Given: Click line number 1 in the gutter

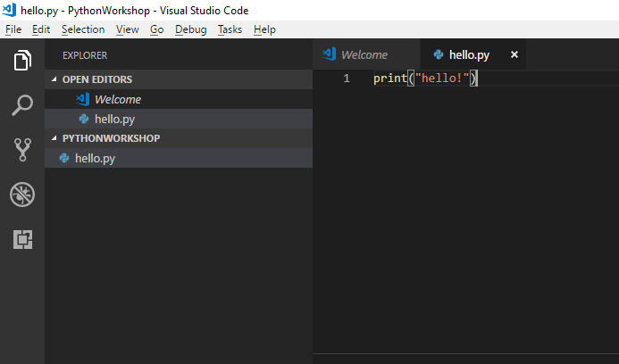Looking at the screenshot, I should pyautogui.click(x=347, y=79).
